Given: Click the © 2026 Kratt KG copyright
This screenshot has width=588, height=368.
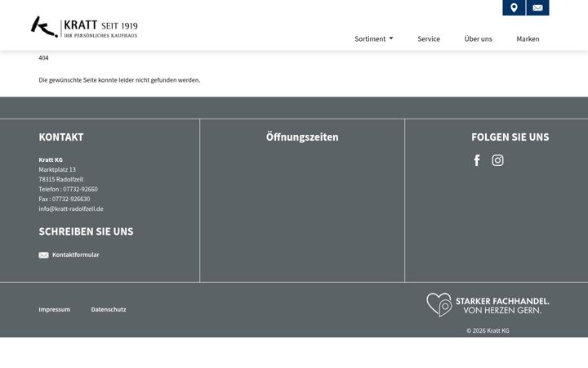Looking at the screenshot, I should [488, 331].
